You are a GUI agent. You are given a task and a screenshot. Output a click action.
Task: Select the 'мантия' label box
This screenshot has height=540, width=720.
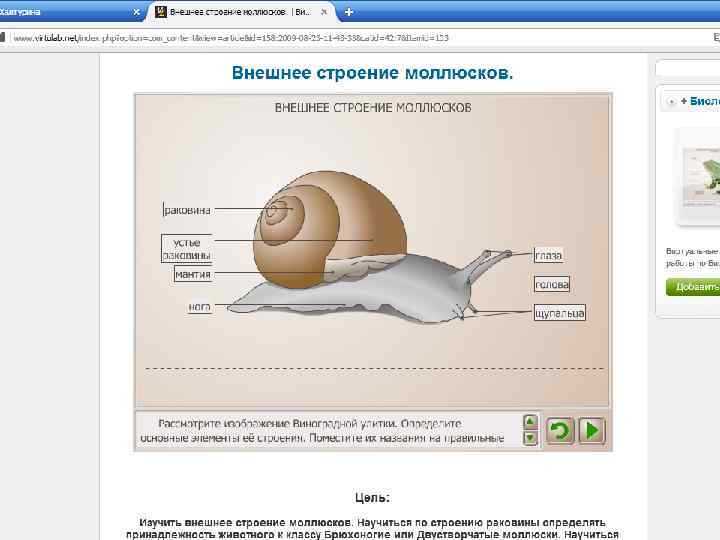[193, 274]
